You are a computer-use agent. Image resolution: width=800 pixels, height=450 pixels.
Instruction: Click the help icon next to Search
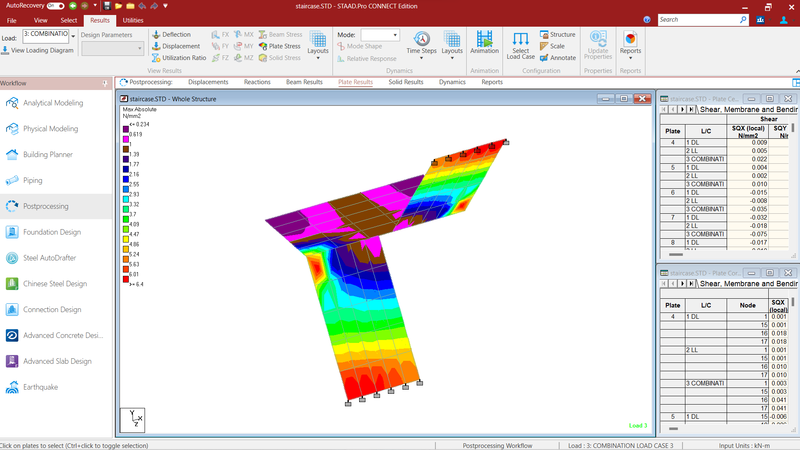click(647, 19)
